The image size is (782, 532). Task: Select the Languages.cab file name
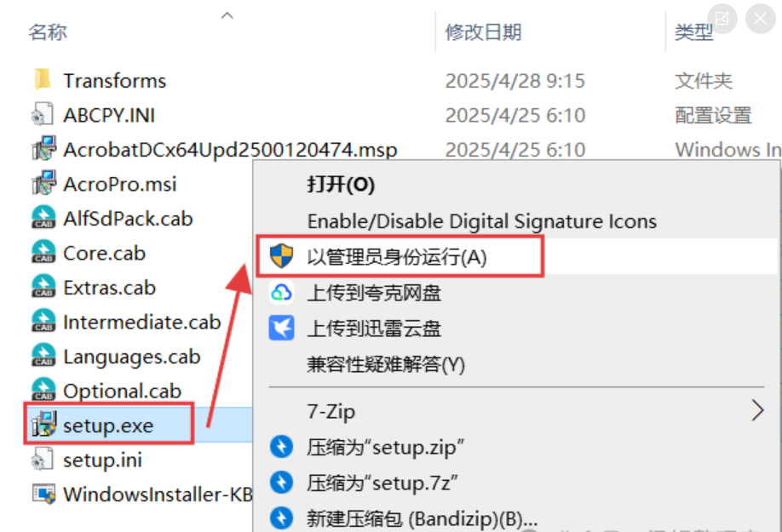tap(132, 357)
